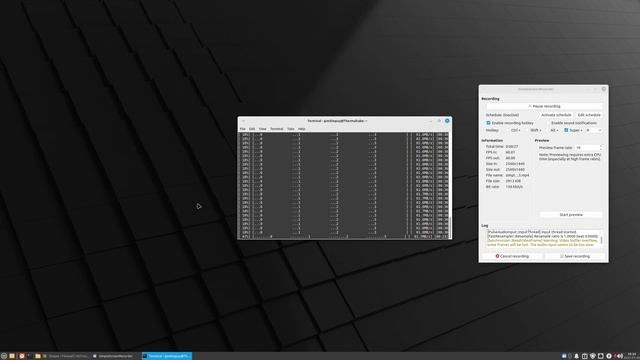Pause the recording in SimpleScreenRecorder
Viewport: 640px width, 360px height.
tap(544, 106)
